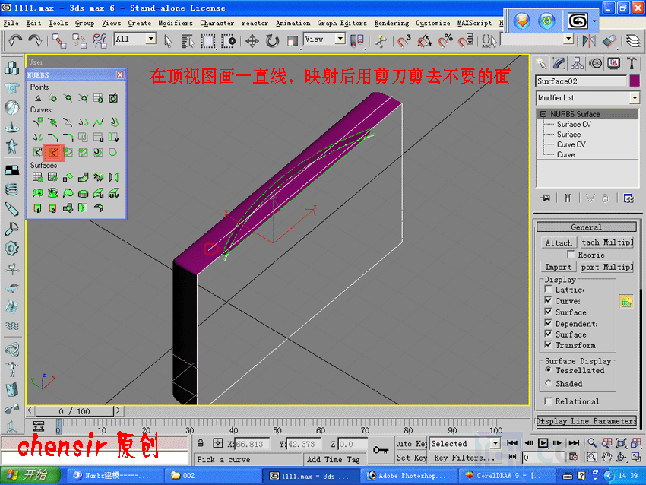Open the Rendering menu
This screenshot has width=646, height=485.
click(391, 23)
